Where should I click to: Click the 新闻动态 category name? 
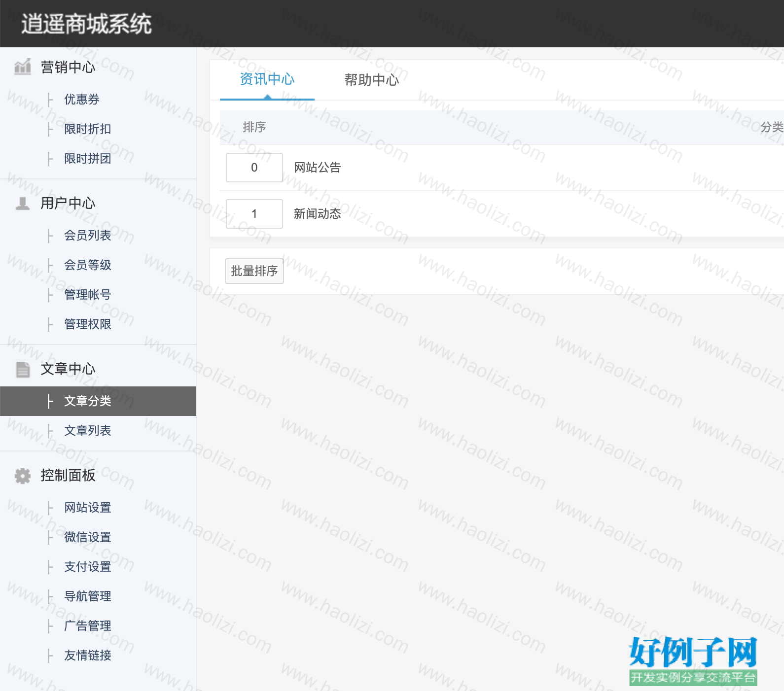318,214
